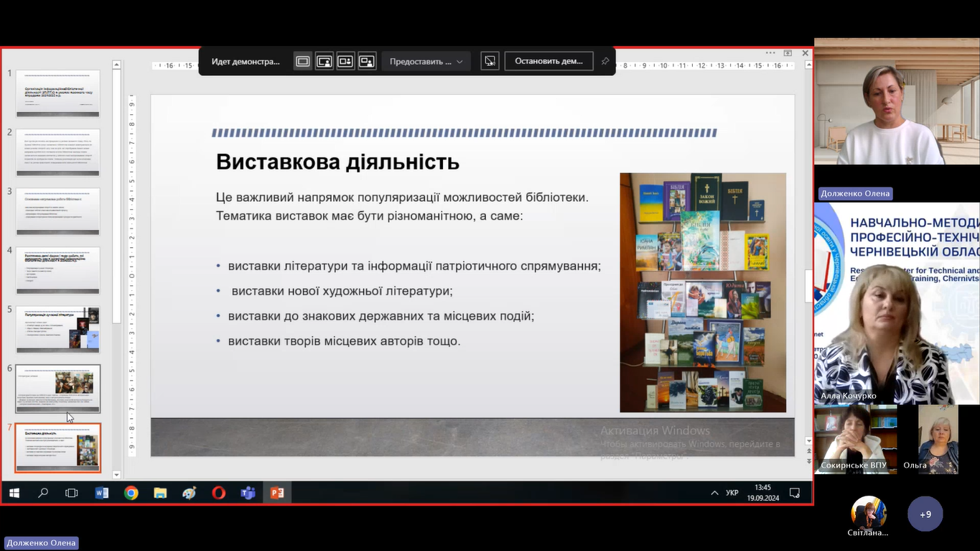Screen dimensions: 980x551
Task: Click the stop-sharing screen icon
Action: click(x=490, y=62)
